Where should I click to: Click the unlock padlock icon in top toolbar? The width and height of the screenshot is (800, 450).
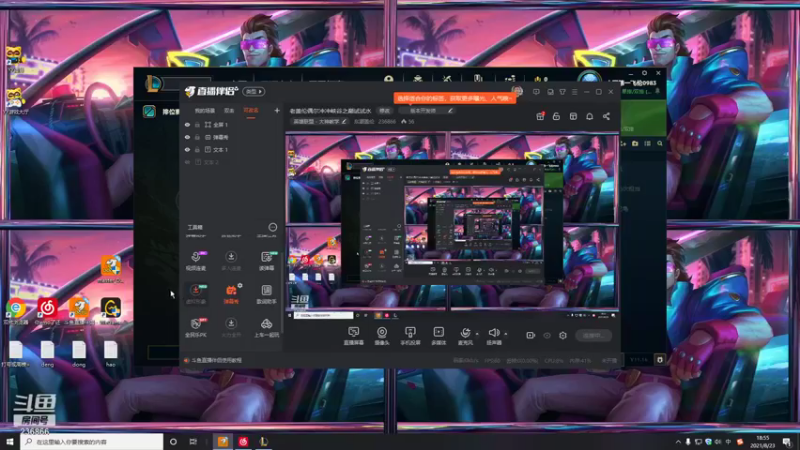tap(557, 116)
